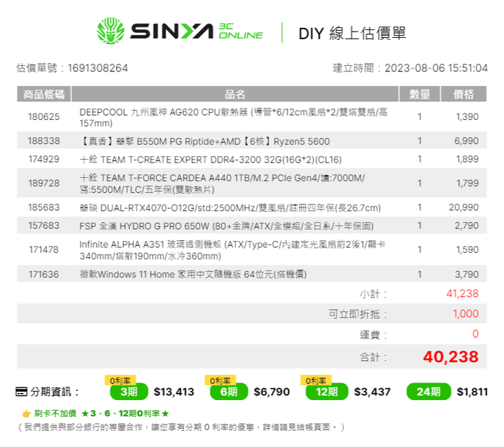
Task: Click the shipping fee value 0
Action: click(476, 334)
